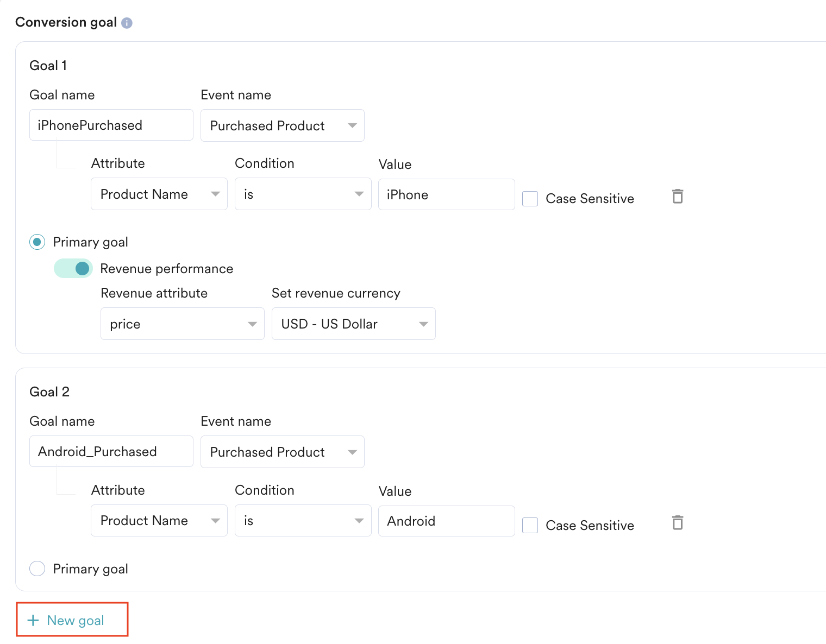This screenshot has height=644, width=826.
Task: Click the plus icon beside New goal
Action: pos(33,620)
